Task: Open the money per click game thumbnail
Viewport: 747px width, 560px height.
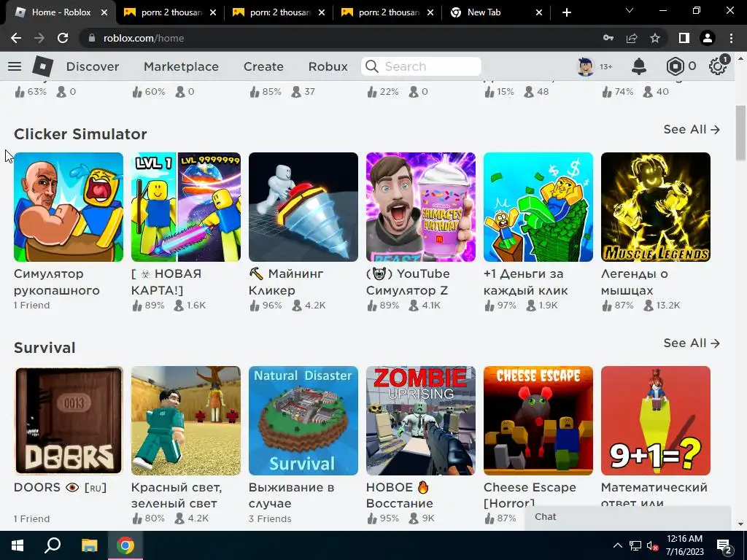Action: [x=538, y=207]
